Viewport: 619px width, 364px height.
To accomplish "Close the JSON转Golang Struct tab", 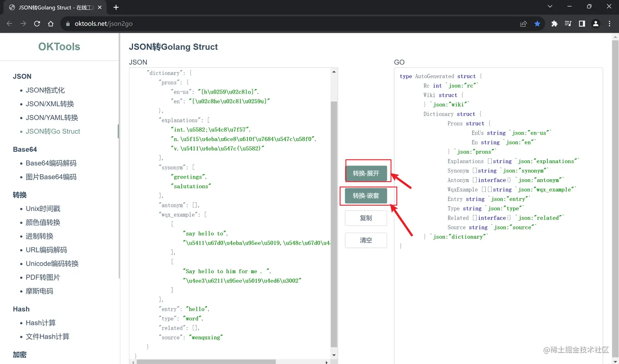I will point(99,7).
